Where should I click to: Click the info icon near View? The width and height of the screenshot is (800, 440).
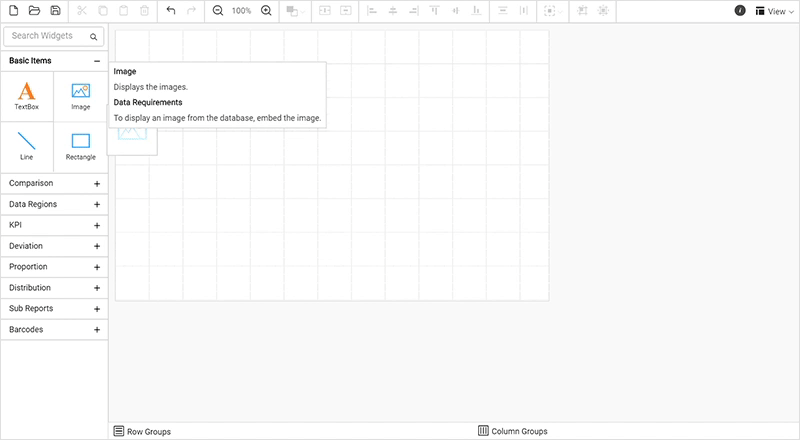[x=740, y=11]
